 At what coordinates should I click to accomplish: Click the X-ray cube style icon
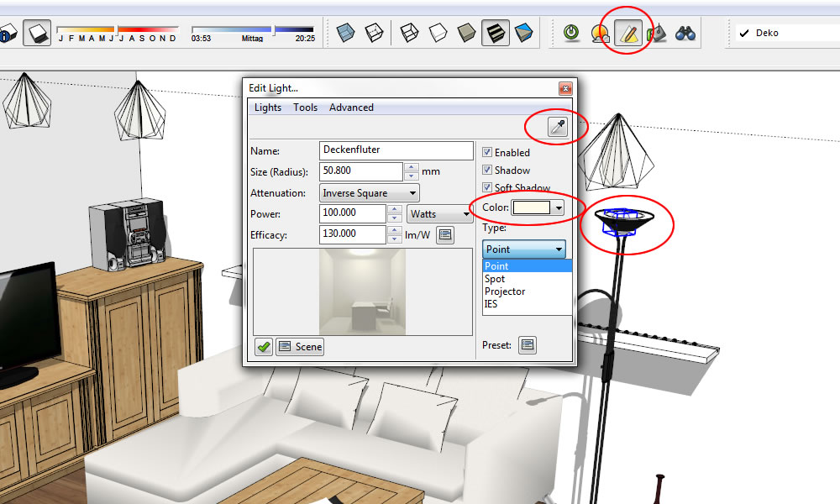pyautogui.click(x=346, y=34)
